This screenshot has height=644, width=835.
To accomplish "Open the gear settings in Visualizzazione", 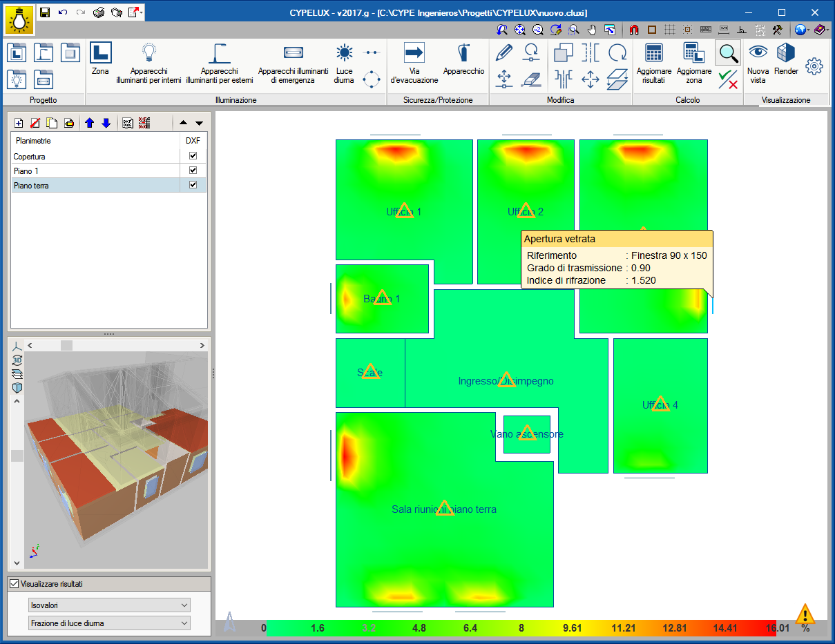I will point(815,66).
